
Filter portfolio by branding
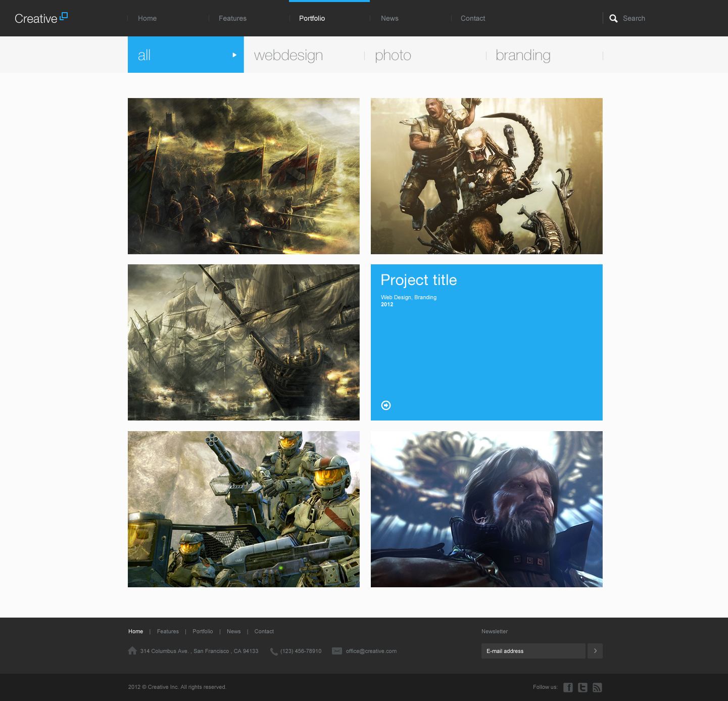pyautogui.click(x=523, y=55)
